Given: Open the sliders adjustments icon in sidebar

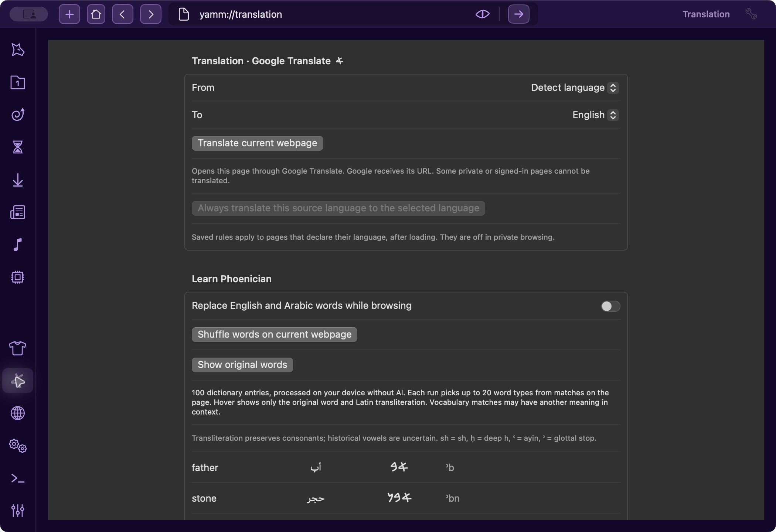Looking at the screenshot, I should pyautogui.click(x=18, y=511).
